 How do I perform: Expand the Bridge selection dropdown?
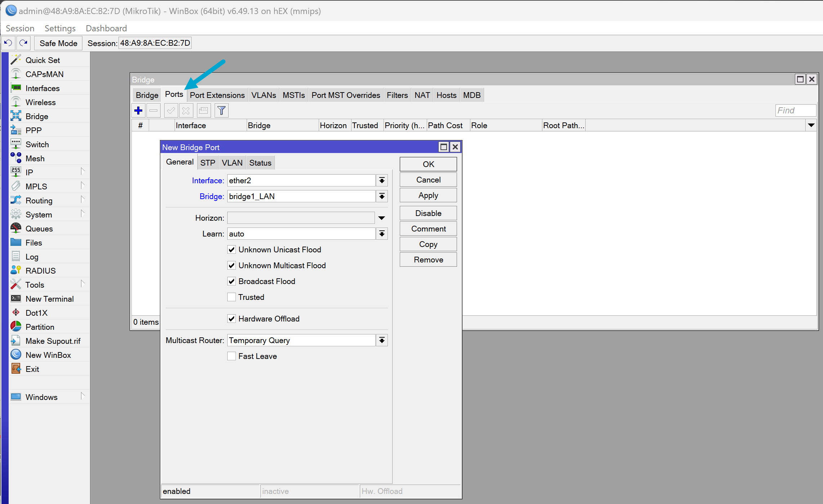click(x=382, y=196)
